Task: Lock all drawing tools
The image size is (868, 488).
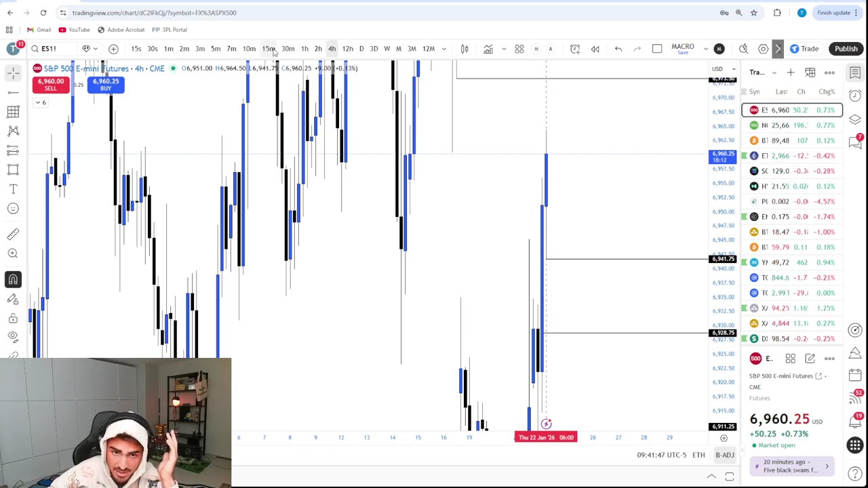Action: coord(13,318)
